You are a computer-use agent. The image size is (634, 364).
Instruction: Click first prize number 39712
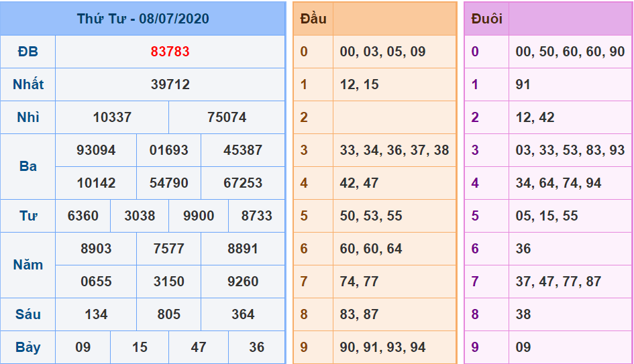170,84
